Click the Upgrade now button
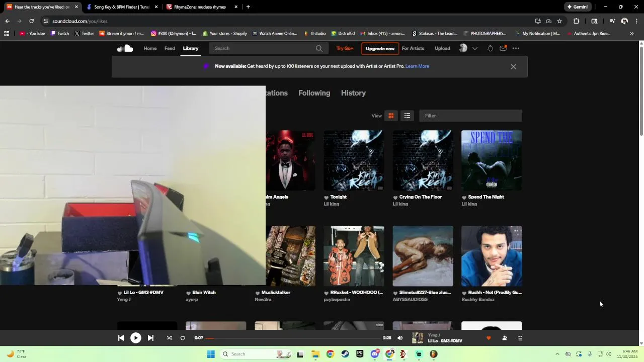The image size is (644, 362). click(x=380, y=48)
